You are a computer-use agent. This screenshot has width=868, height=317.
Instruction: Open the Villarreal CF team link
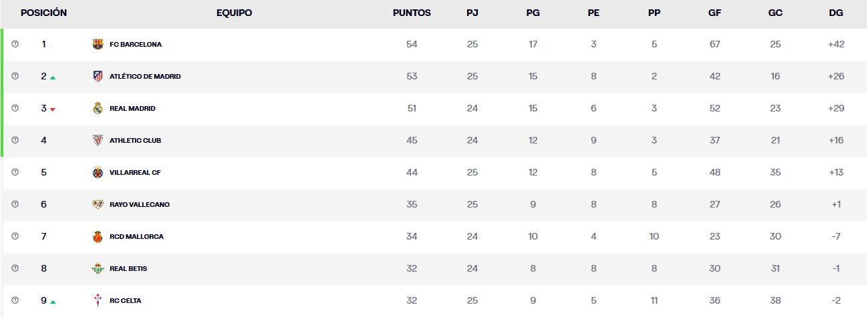[x=135, y=173]
